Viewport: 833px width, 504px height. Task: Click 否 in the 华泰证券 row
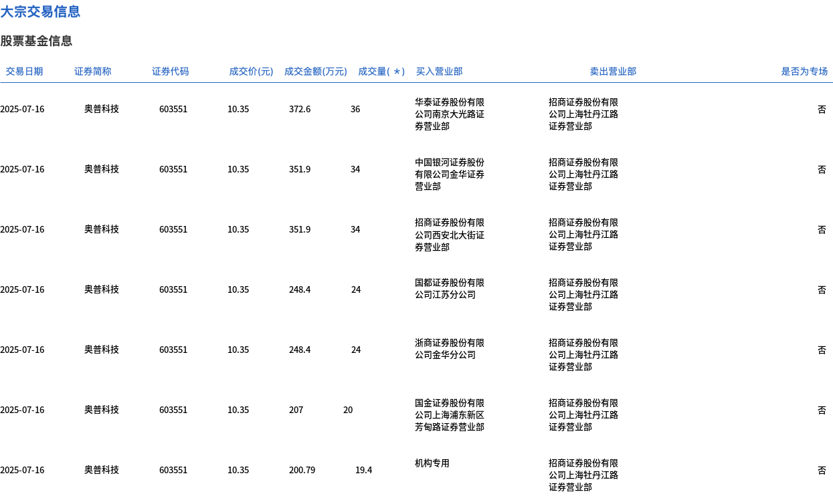(822, 109)
